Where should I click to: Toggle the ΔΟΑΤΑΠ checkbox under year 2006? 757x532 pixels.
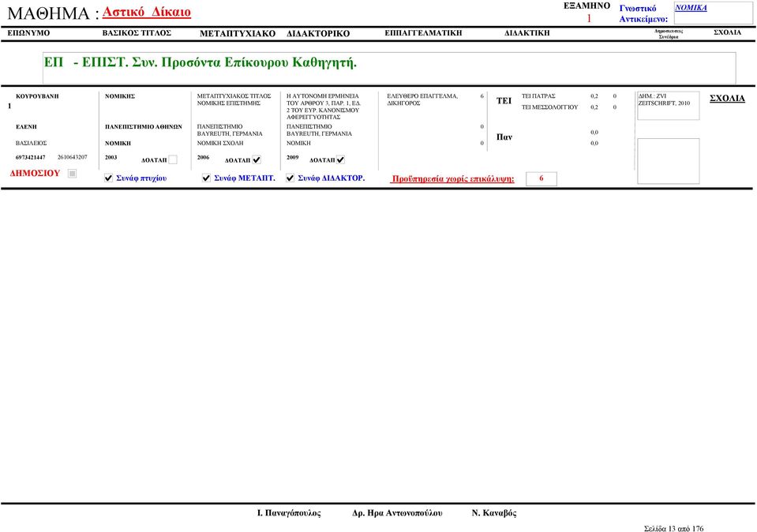[x=257, y=159]
